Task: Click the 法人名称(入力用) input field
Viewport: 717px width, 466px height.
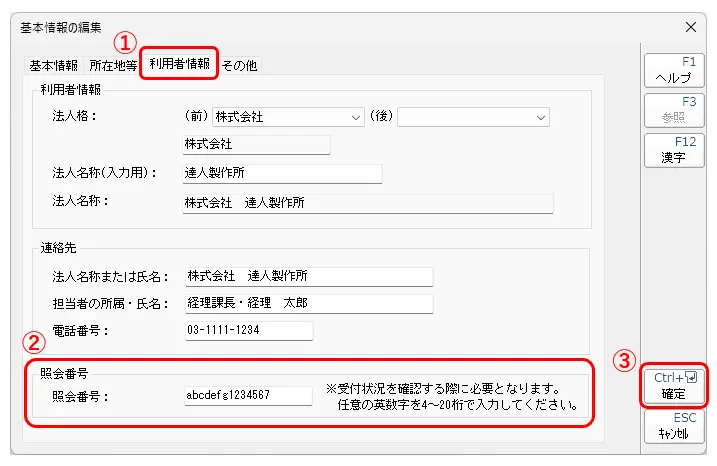Action: tap(281, 173)
